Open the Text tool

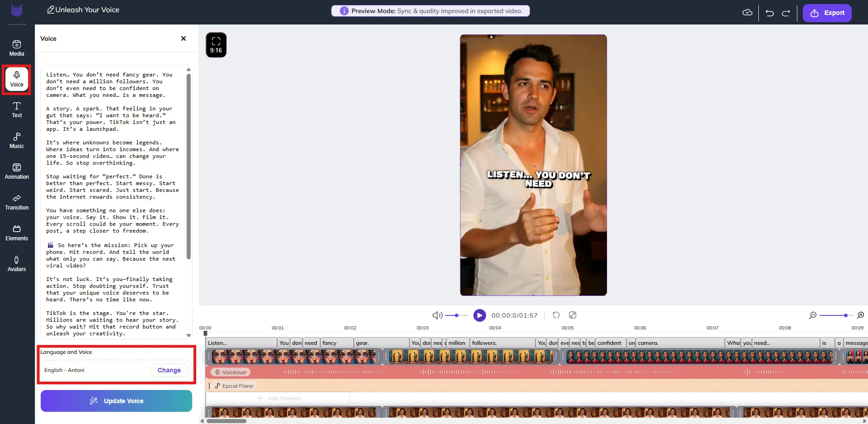(x=17, y=110)
